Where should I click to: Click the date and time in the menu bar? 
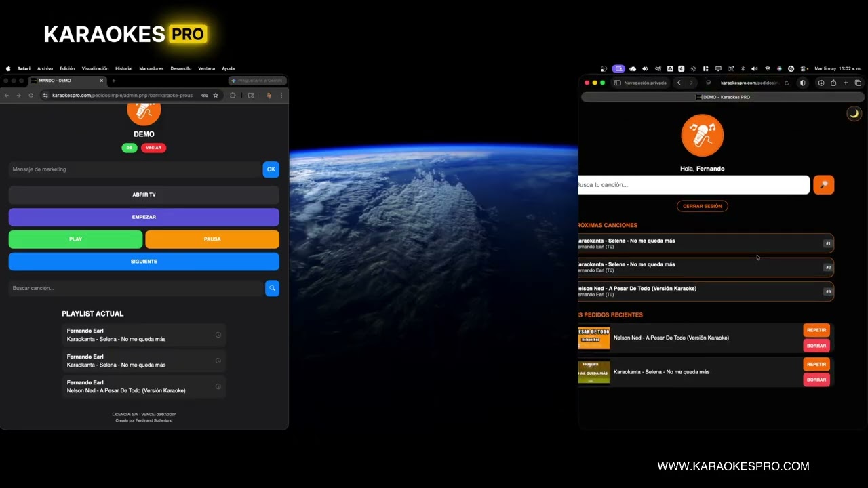pyautogui.click(x=837, y=68)
